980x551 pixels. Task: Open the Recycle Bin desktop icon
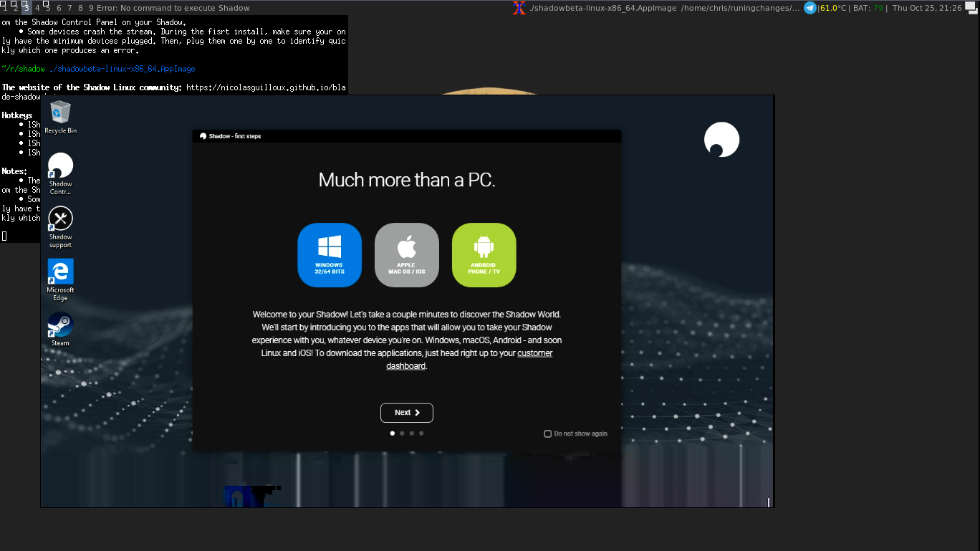tap(60, 118)
